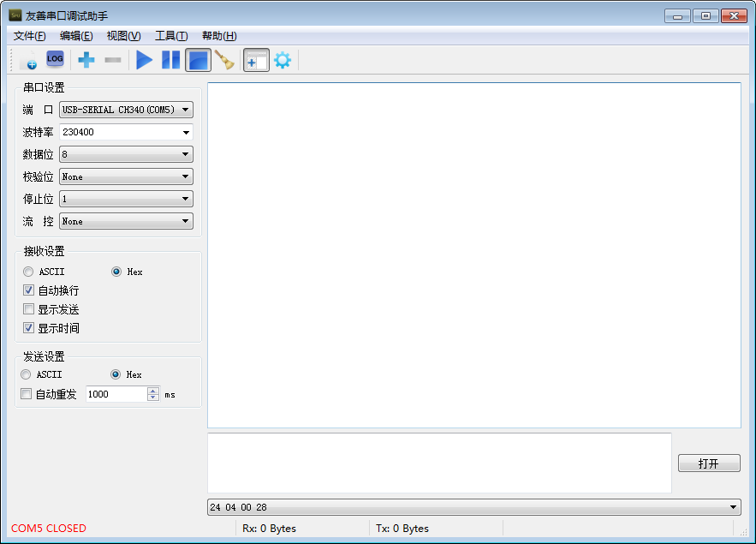Image resolution: width=756 pixels, height=544 pixels.
Task: Click the broom clear icon
Action: click(x=224, y=60)
